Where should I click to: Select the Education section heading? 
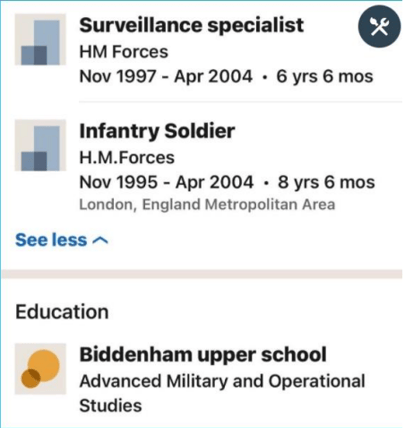point(62,312)
